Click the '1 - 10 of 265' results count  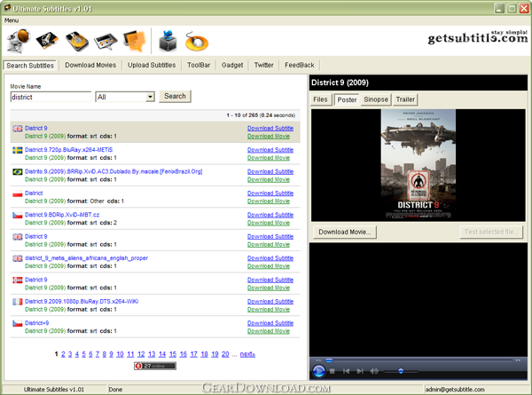click(242, 115)
